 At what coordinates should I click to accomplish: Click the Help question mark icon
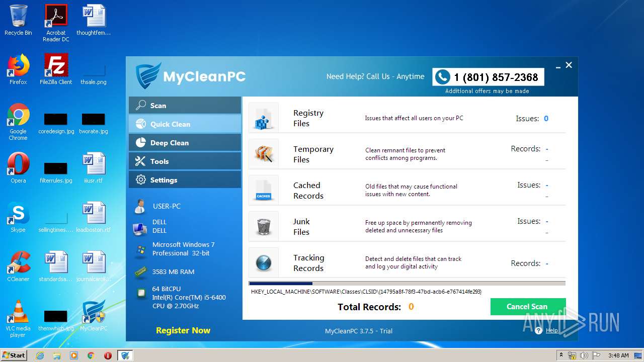[539, 330]
